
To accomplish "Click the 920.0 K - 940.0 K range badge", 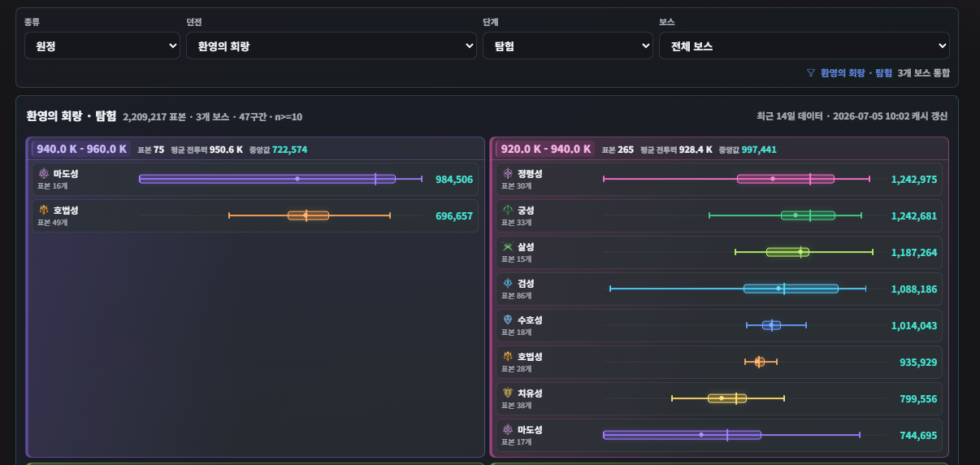I will [546, 149].
